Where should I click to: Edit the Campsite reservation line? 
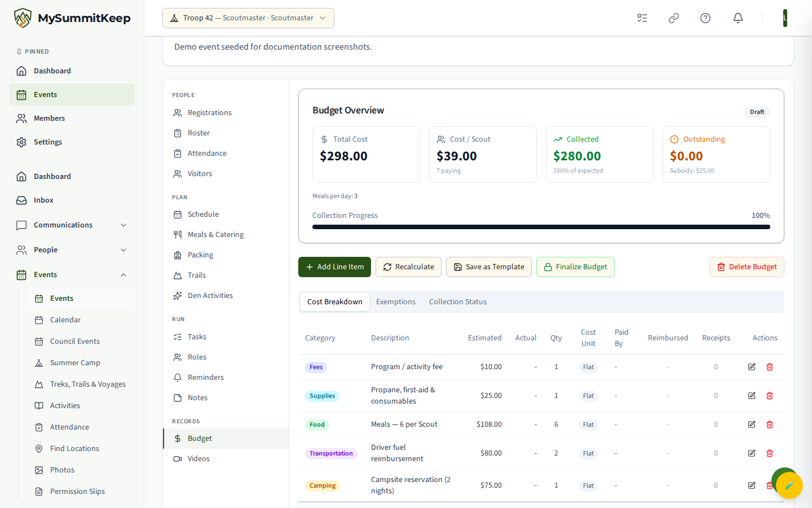pyautogui.click(x=752, y=485)
